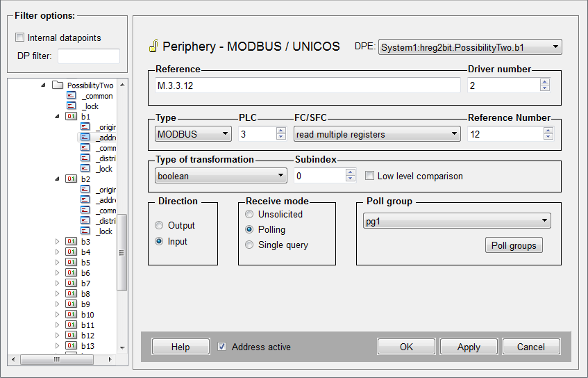Click into the Reference text field
The height and width of the screenshot is (378, 588).
308,85
